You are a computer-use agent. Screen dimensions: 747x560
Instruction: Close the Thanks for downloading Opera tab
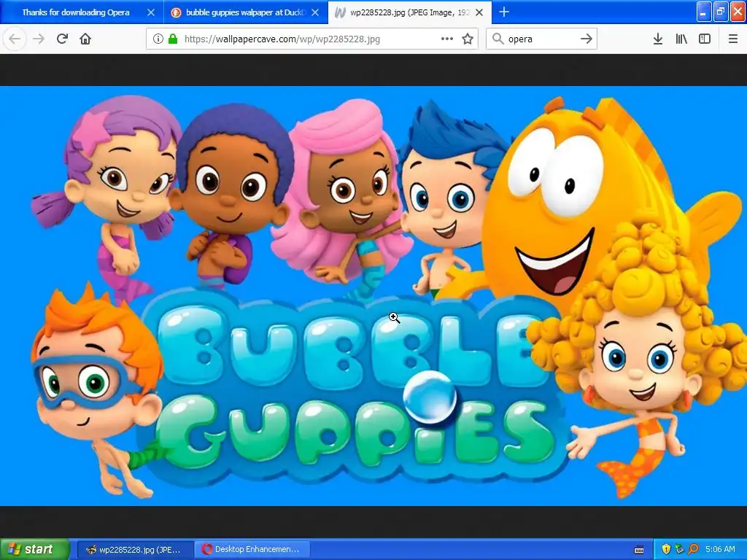point(151,12)
